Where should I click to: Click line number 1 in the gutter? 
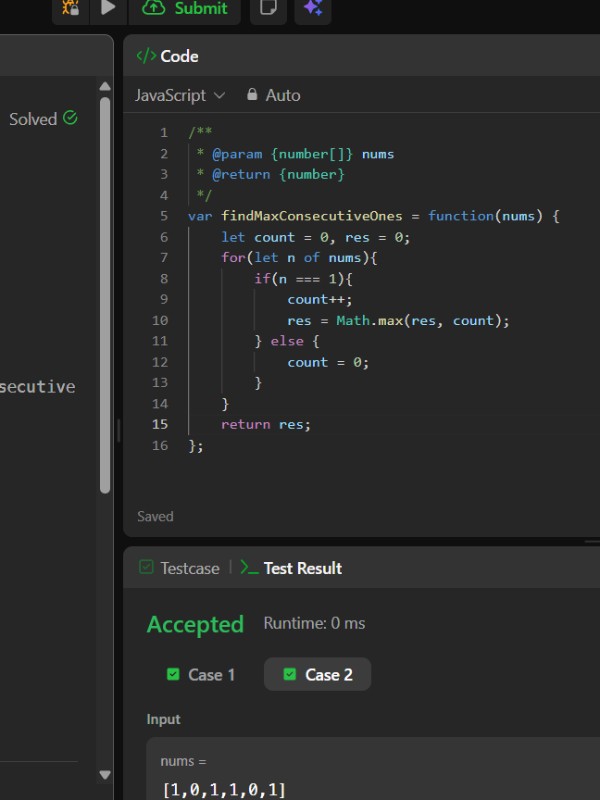163,133
